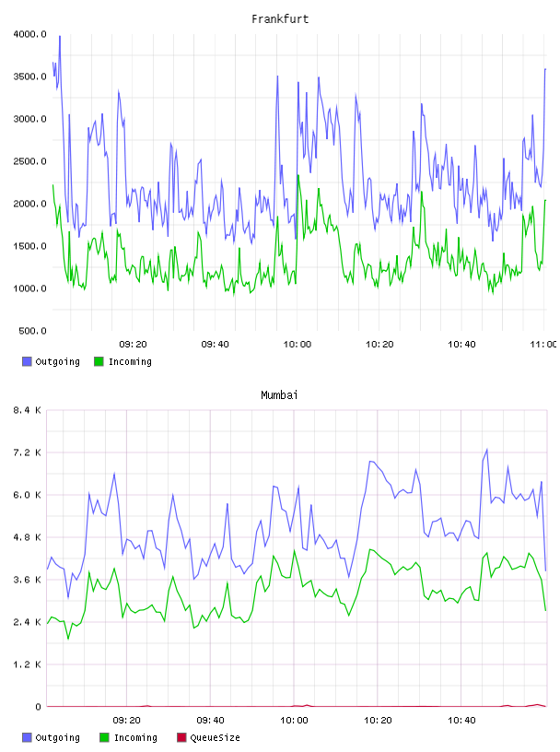Viewport: 560px width, 752px height.
Task: Click the 3.6 K y-axis value on Mumbai
Action: [x=27, y=580]
